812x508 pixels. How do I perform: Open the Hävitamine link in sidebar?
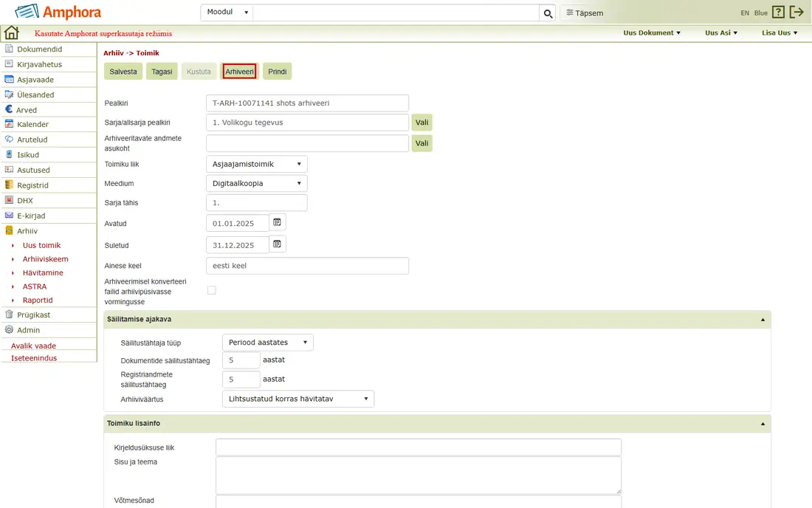43,273
